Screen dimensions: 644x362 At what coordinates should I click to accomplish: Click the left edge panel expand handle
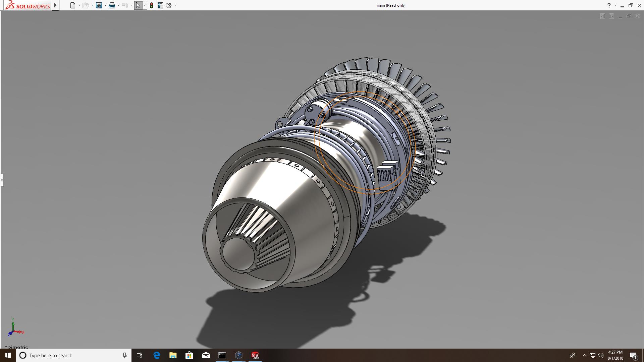(x=2, y=180)
